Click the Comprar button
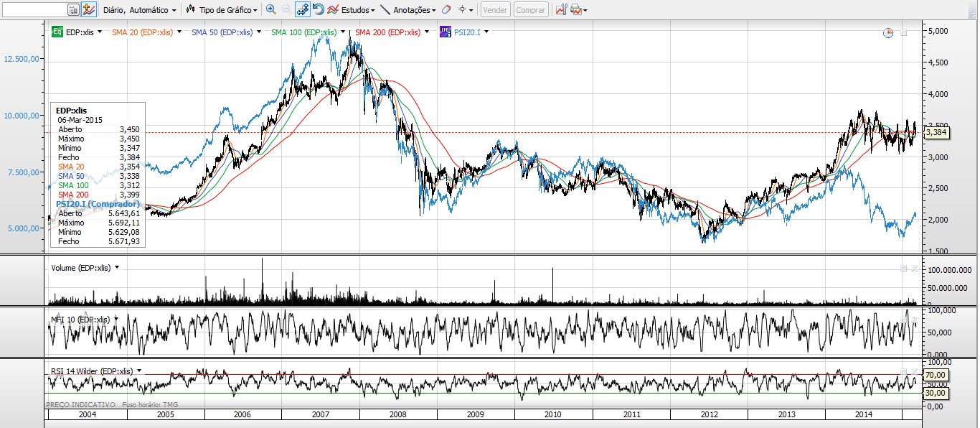 click(530, 10)
